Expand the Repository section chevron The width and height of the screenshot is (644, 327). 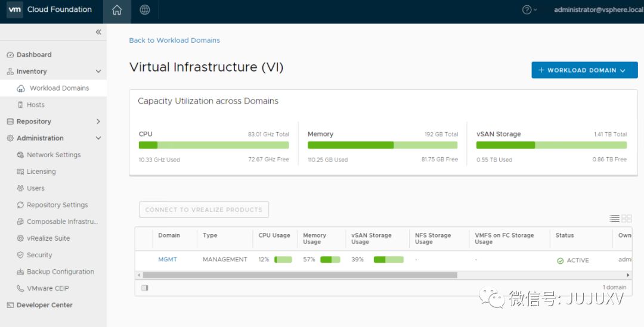click(x=98, y=122)
